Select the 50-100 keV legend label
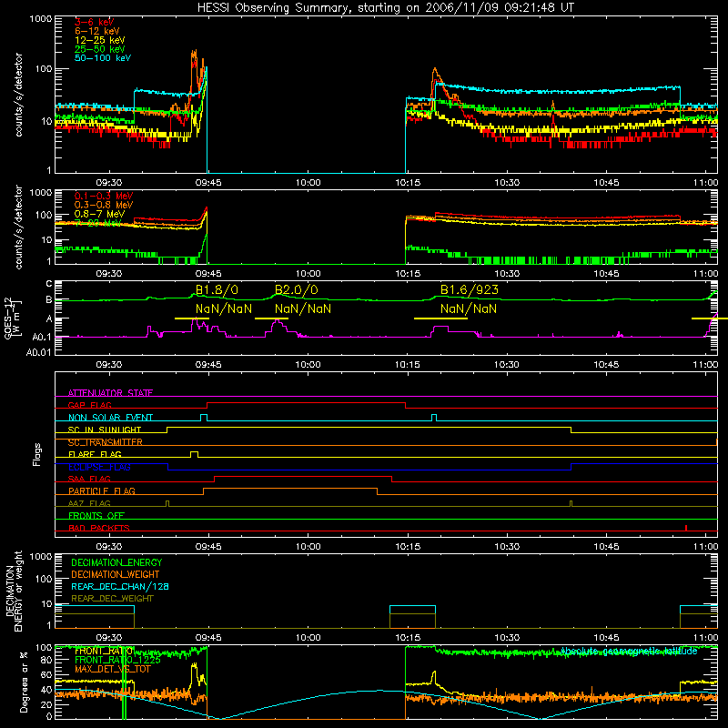Screen dimensions: 728x728 [103, 58]
